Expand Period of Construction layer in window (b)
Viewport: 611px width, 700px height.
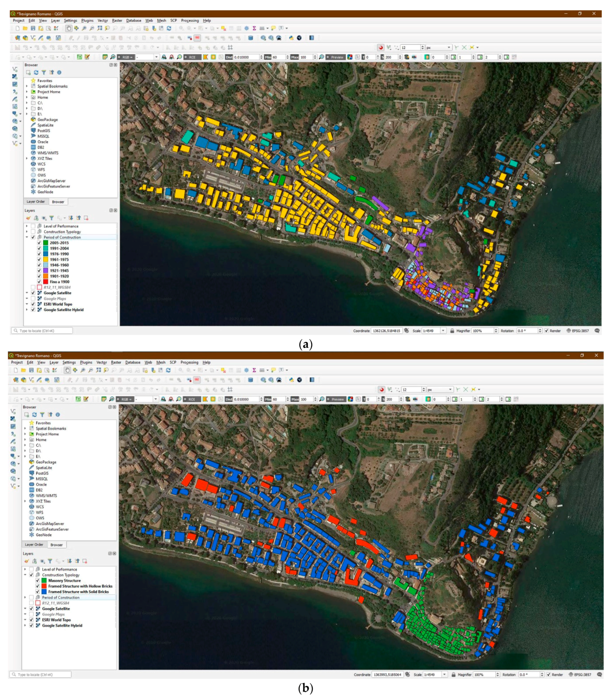pos(25,598)
